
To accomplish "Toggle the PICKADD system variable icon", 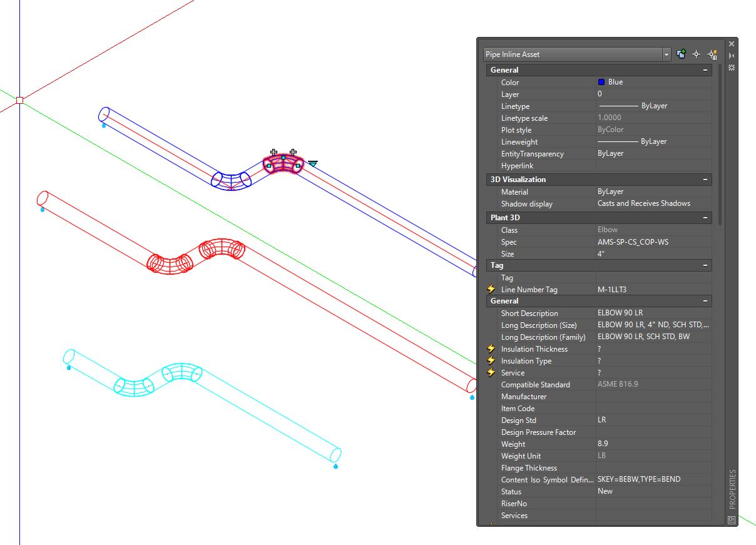I will [x=681, y=54].
